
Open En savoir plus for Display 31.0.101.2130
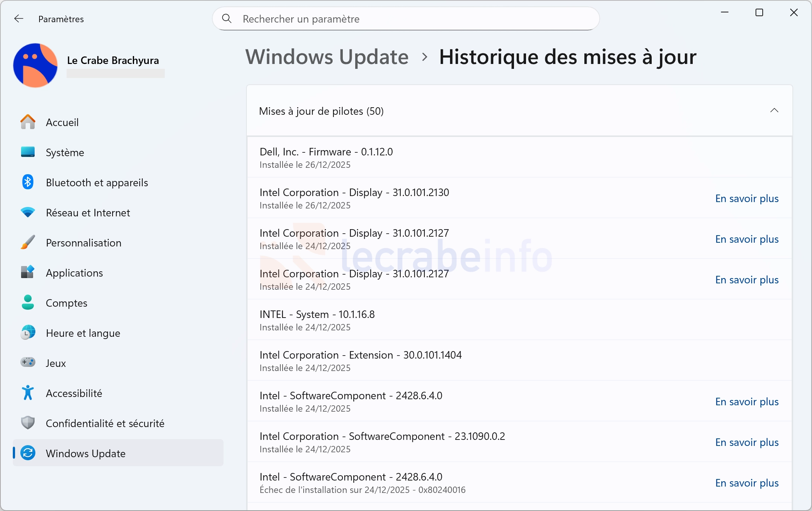click(x=747, y=198)
